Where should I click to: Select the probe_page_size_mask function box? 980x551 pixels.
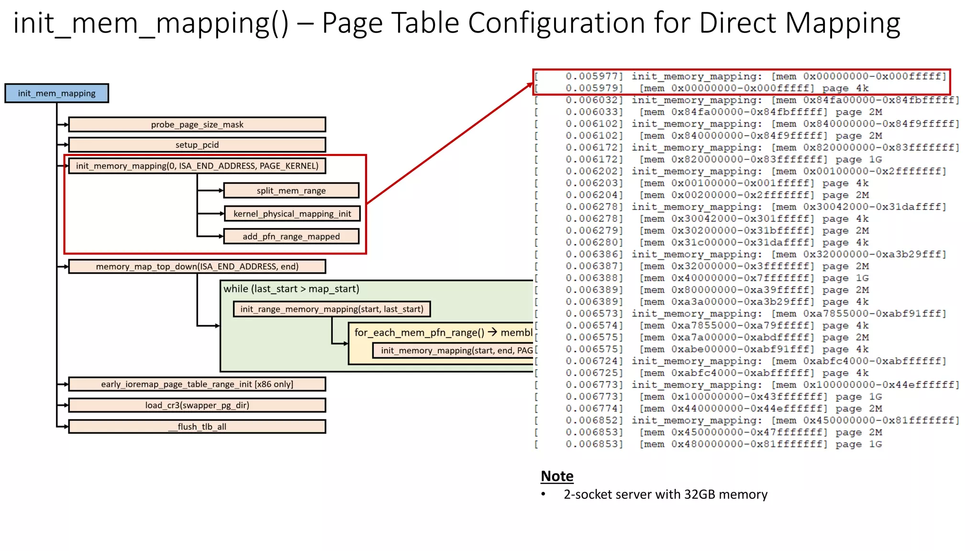197,124
